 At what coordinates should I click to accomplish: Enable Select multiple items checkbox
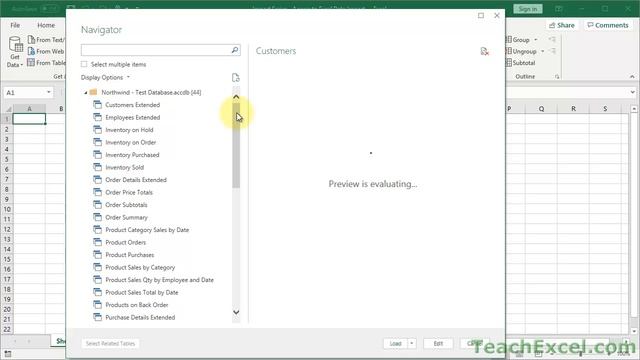tap(84, 64)
